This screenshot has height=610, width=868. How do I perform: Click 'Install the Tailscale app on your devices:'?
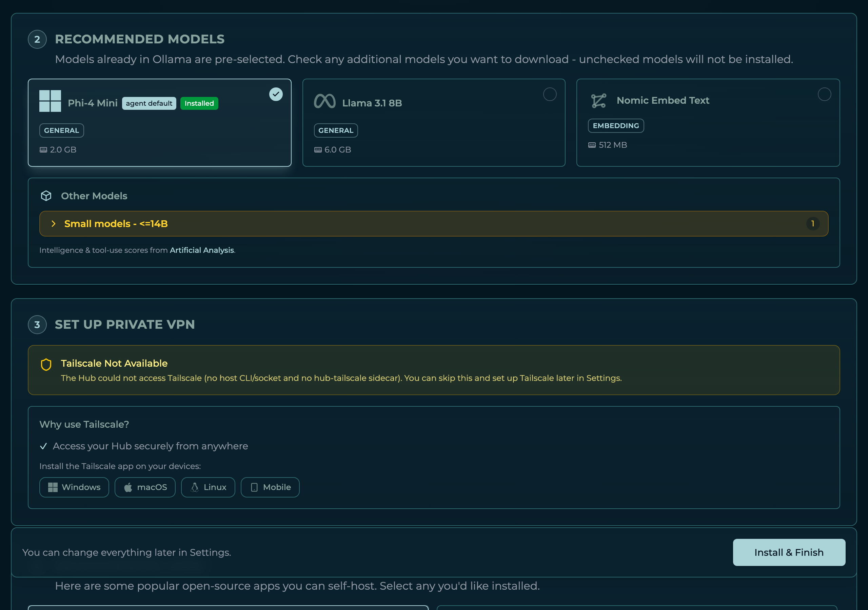(x=120, y=466)
